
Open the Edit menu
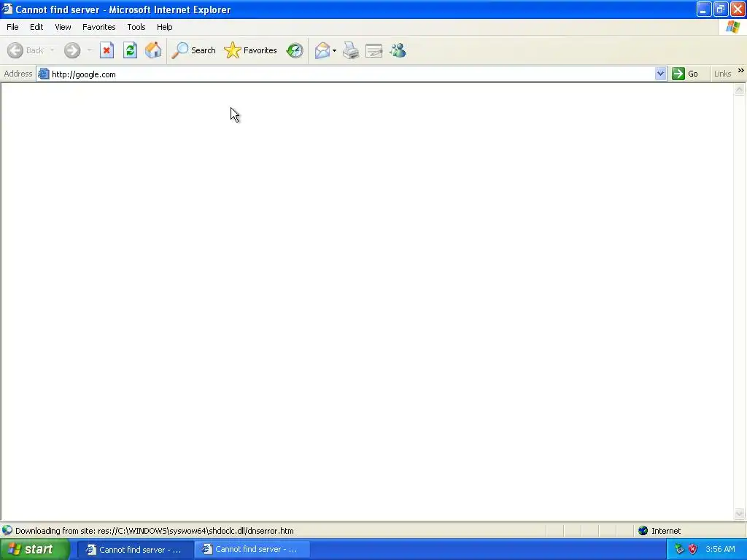(x=36, y=27)
